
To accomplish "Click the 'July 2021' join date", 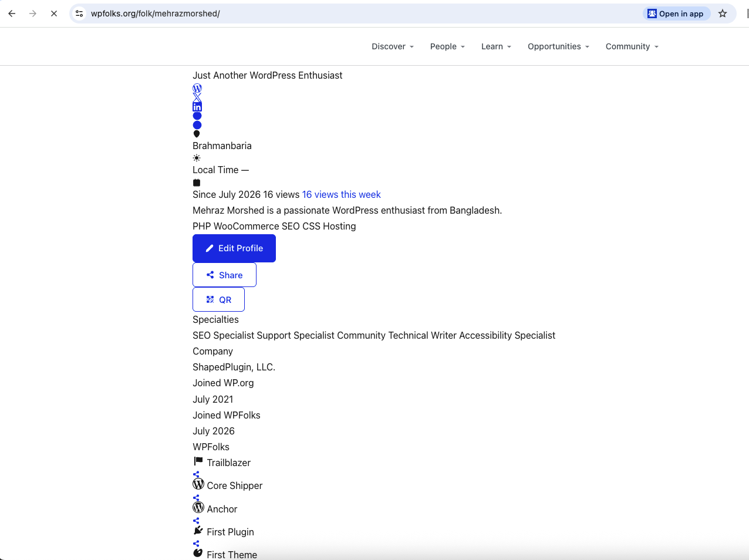I will pyautogui.click(x=212, y=399).
